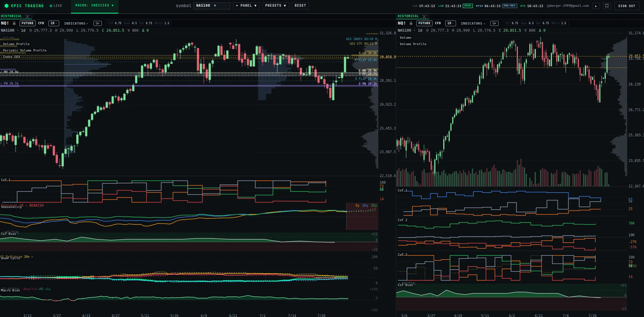Toggle the lock icon in left chart panel
This screenshot has width=644, height=317.
click(x=14, y=23)
